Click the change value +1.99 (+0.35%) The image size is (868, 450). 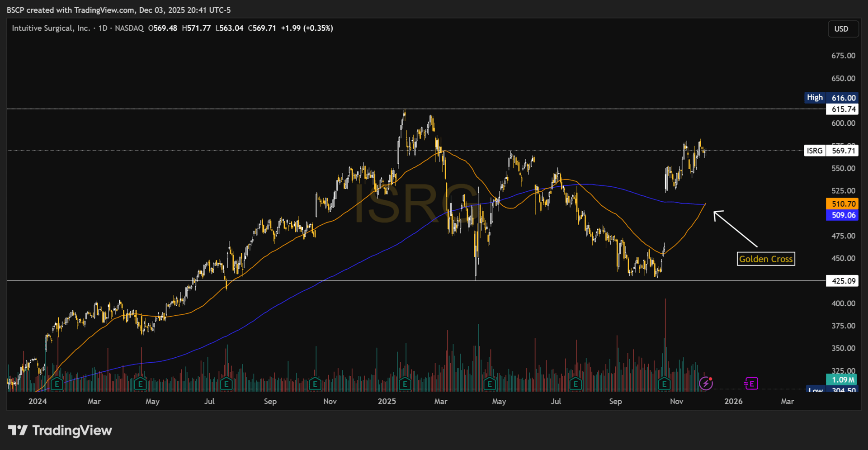[x=307, y=28]
